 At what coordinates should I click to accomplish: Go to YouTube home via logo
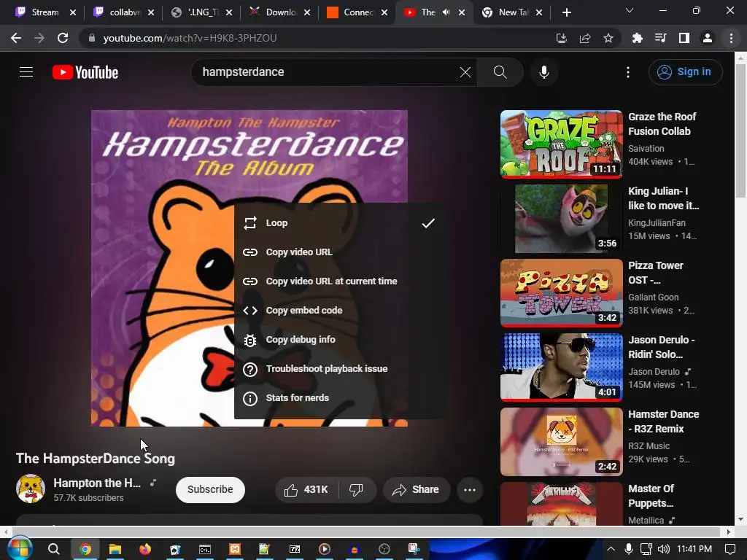coord(85,72)
